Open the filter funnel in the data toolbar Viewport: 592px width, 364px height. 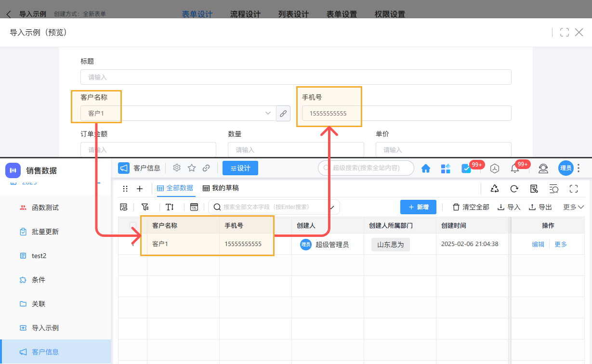click(x=145, y=207)
